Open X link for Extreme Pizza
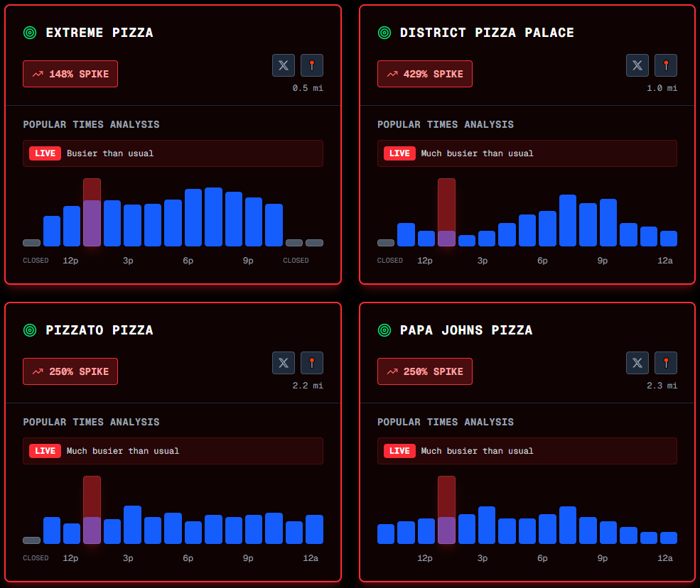The height and width of the screenshot is (588, 700). click(284, 65)
